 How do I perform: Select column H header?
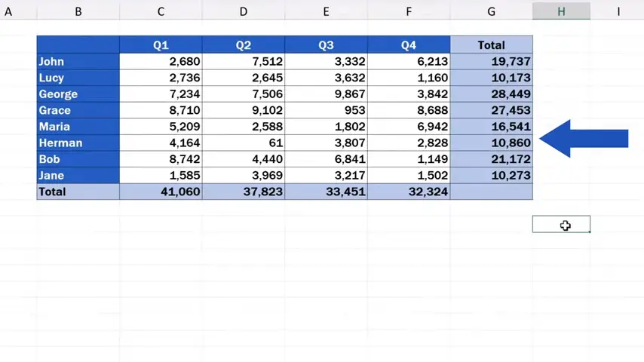point(561,11)
